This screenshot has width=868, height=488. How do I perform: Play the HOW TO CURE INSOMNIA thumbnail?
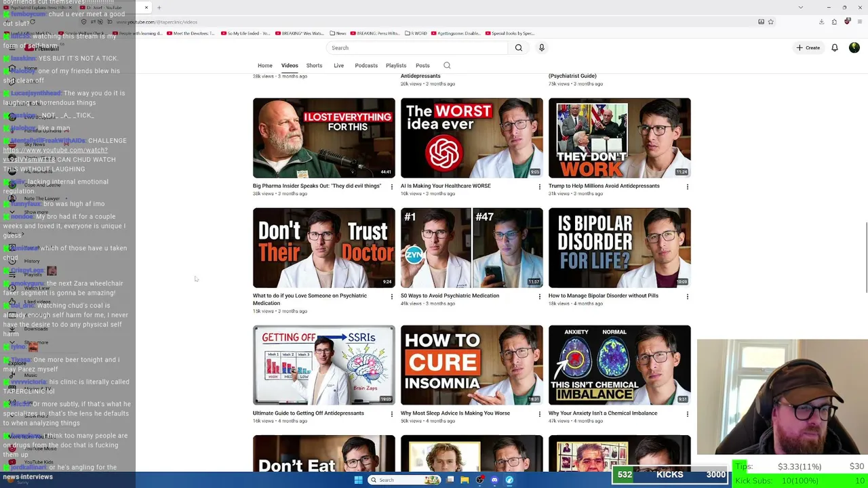472,365
